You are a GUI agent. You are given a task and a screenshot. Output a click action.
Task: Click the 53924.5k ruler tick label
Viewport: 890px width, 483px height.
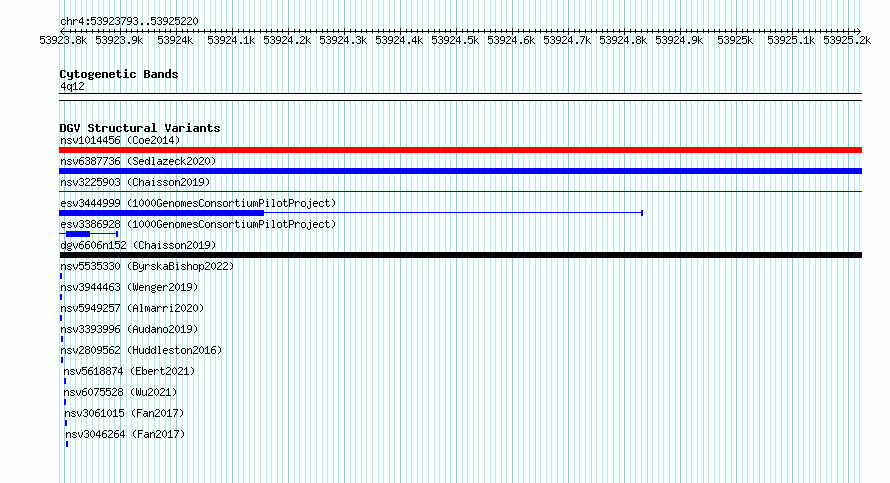pos(455,40)
